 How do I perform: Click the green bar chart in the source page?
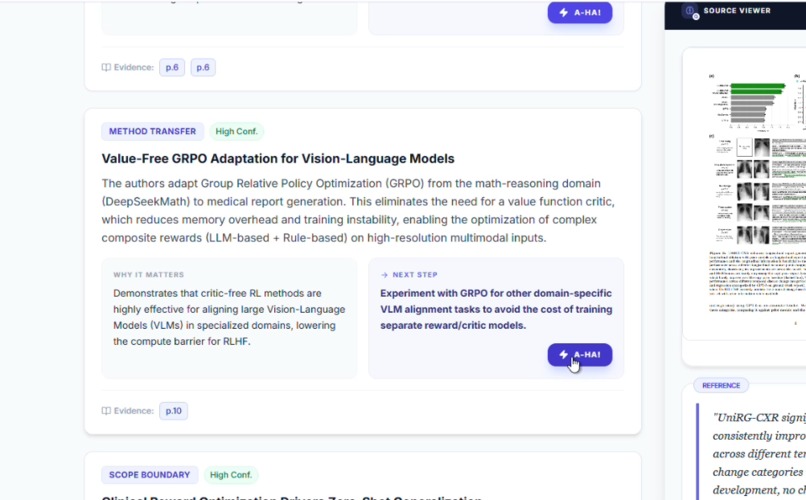(x=750, y=102)
